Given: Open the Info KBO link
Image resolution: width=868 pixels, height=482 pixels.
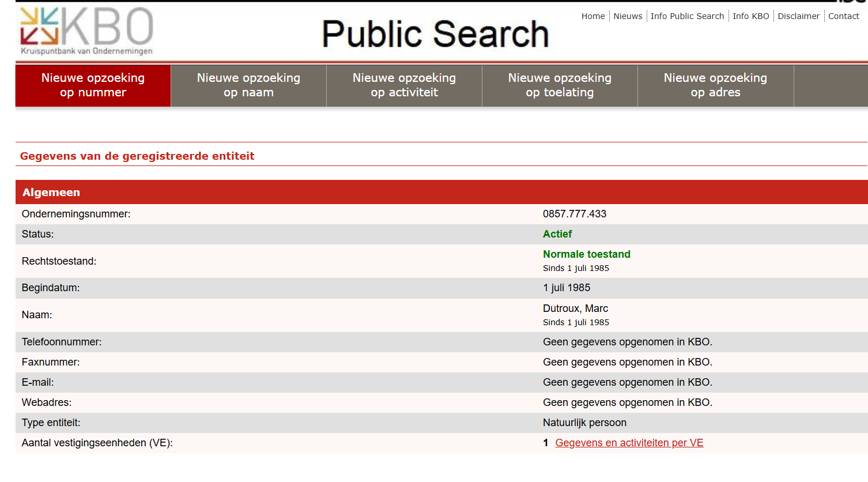Looking at the screenshot, I should pos(751,16).
